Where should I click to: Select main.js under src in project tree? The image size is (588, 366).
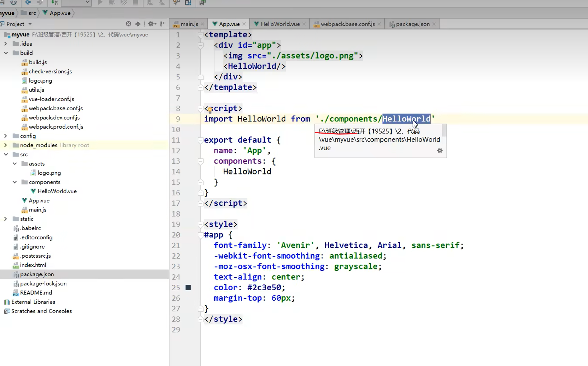coord(37,210)
